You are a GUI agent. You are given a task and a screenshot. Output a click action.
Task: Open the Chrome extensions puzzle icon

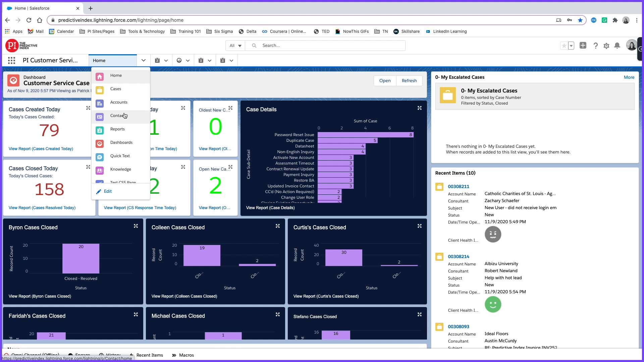[x=615, y=20]
